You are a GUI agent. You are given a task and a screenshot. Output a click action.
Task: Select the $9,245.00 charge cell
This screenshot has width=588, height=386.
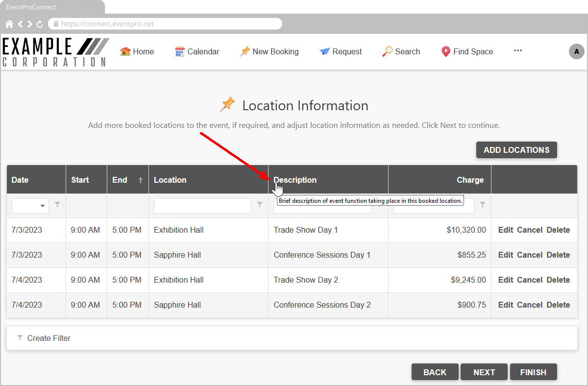click(x=440, y=280)
